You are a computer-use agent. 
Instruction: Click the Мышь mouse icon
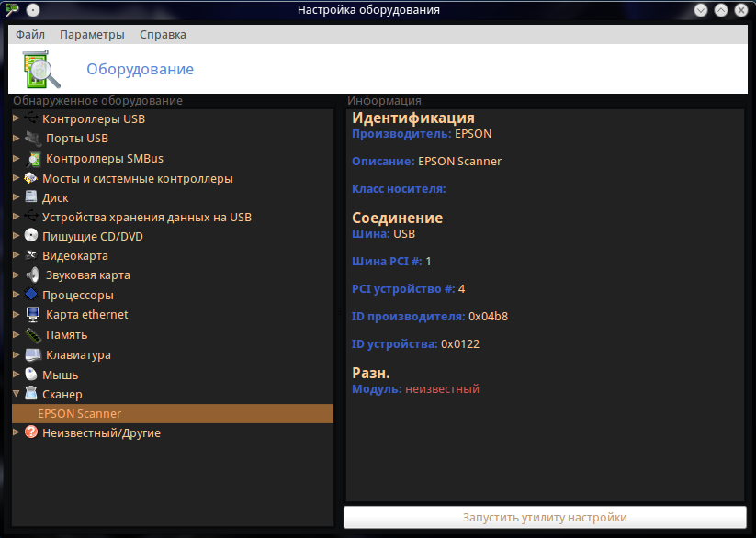point(31,375)
